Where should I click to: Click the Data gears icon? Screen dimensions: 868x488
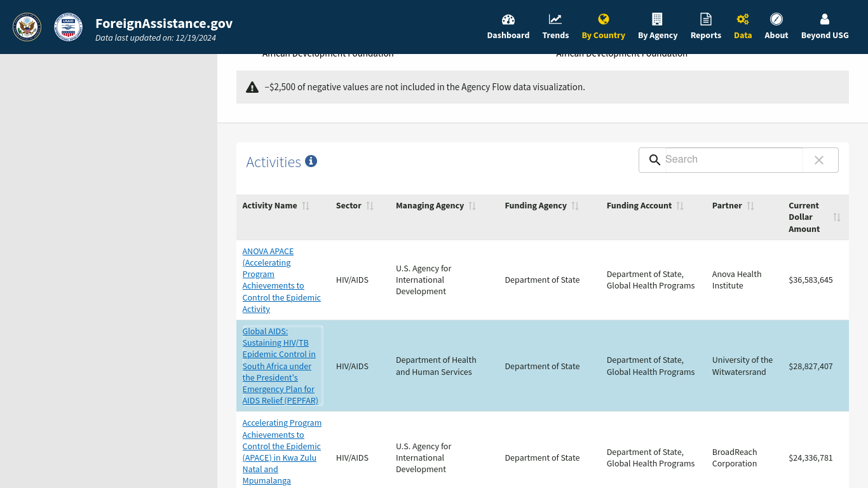[x=743, y=19]
